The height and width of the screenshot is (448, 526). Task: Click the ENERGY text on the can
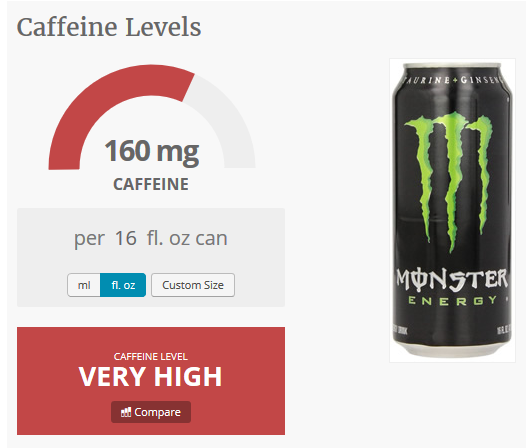tap(452, 300)
